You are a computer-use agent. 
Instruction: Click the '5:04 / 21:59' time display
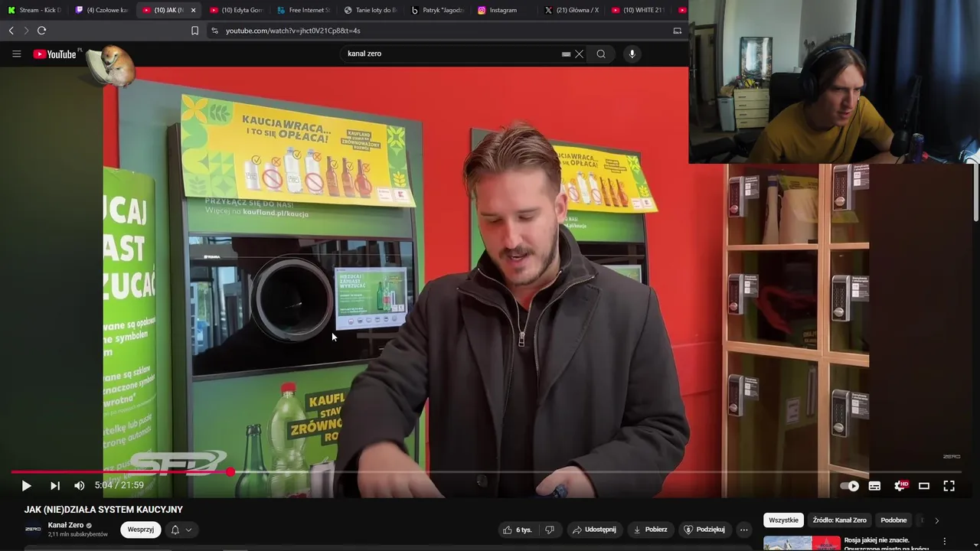coord(119,485)
